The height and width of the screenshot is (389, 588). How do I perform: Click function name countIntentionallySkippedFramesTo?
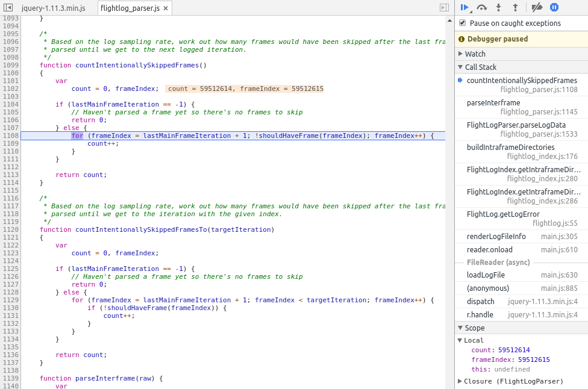tap(141, 229)
